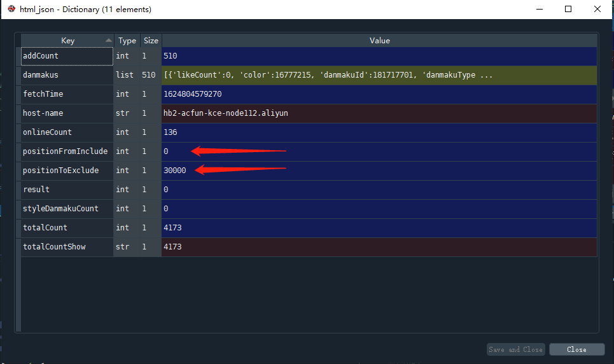Select the result key cell
Image resolution: width=614 pixels, height=364 pixels.
click(x=67, y=189)
